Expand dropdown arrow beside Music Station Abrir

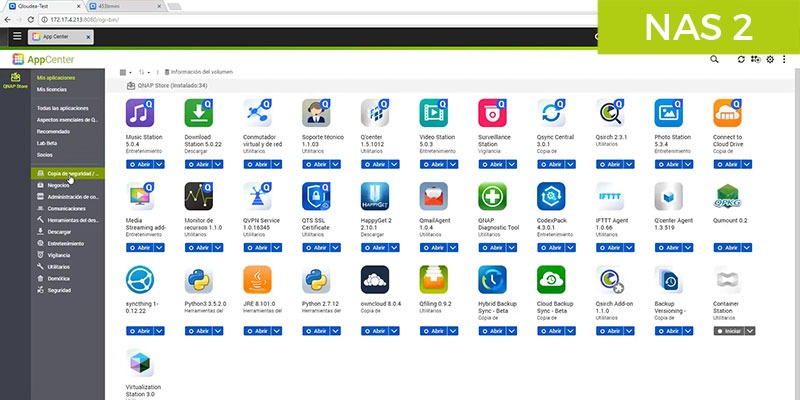[159, 164]
